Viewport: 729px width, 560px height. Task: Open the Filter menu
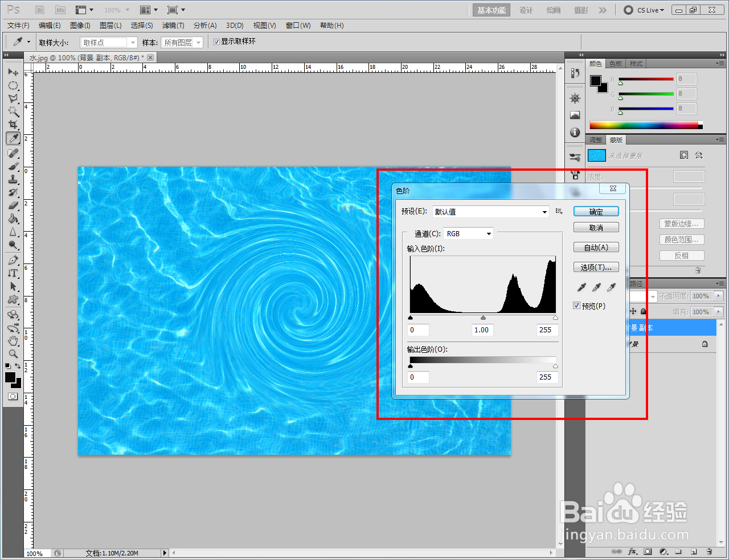point(173,26)
